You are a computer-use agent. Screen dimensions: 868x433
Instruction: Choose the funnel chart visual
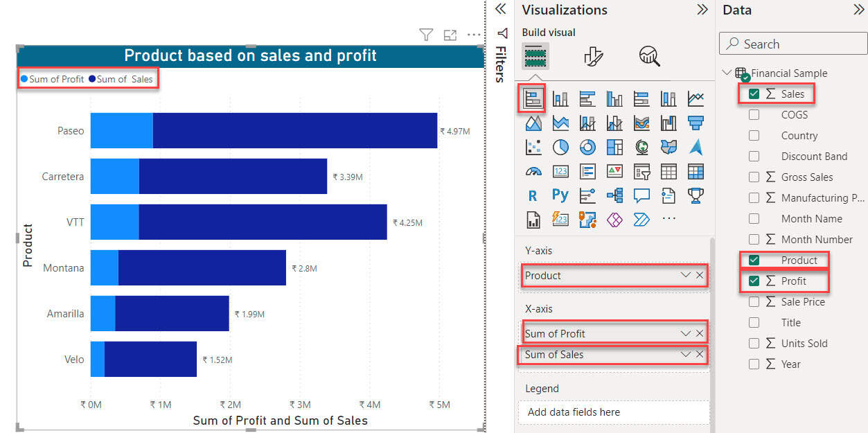click(696, 123)
